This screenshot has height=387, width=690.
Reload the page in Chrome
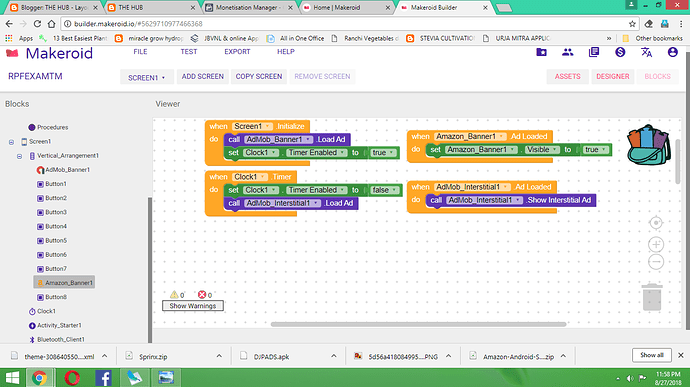pos(37,24)
